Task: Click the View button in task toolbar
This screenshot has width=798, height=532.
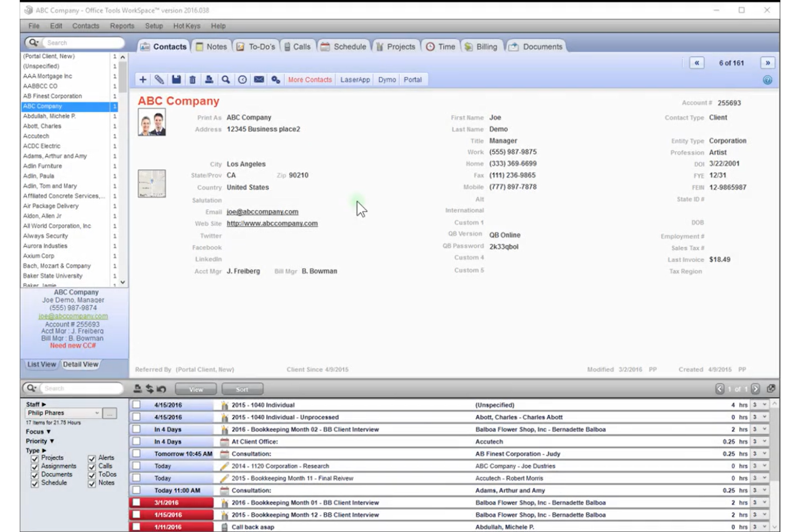Action: coord(196,389)
